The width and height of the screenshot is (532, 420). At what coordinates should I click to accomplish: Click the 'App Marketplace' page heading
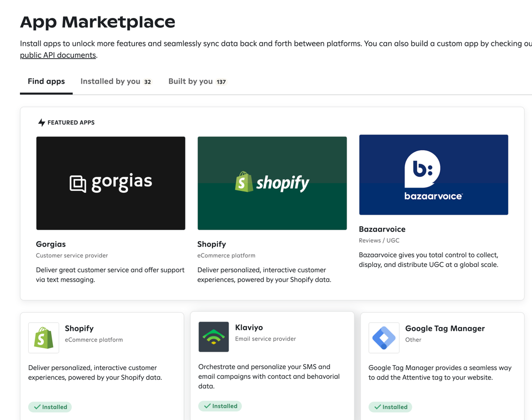(x=98, y=22)
